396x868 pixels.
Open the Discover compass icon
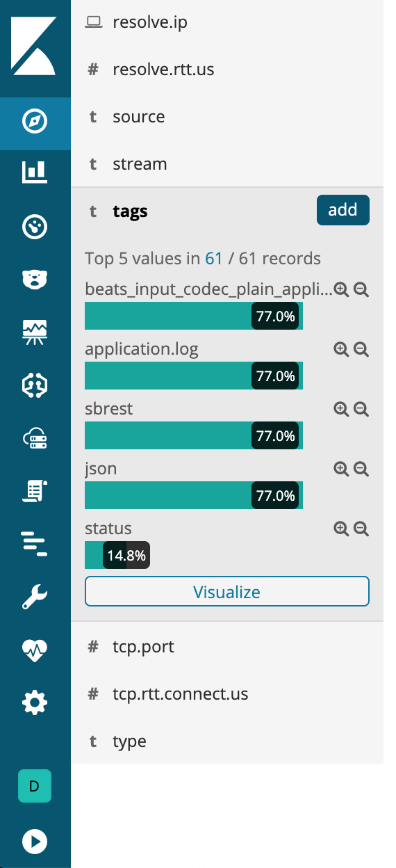(35, 122)
